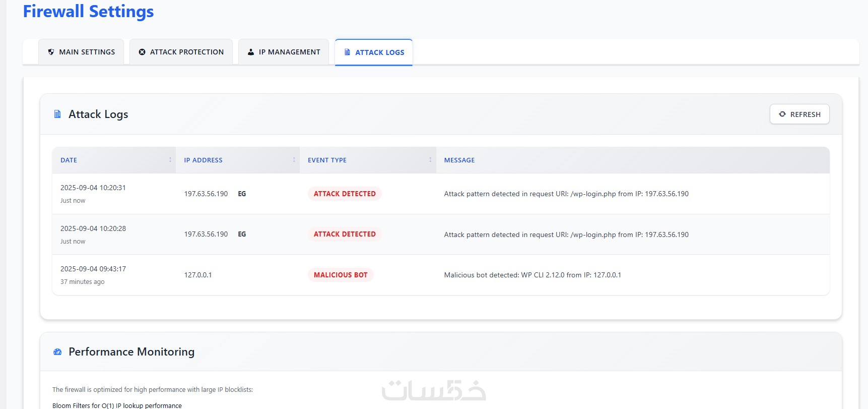Refresh the attack logs

(799, 114)
